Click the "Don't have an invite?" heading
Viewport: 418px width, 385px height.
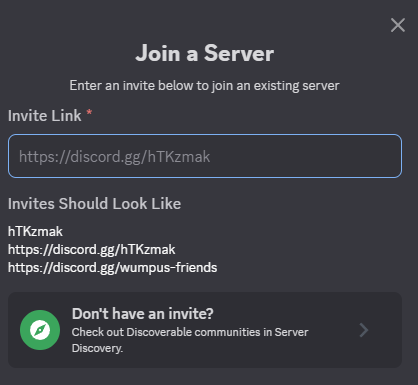click(x=143, y=314)
